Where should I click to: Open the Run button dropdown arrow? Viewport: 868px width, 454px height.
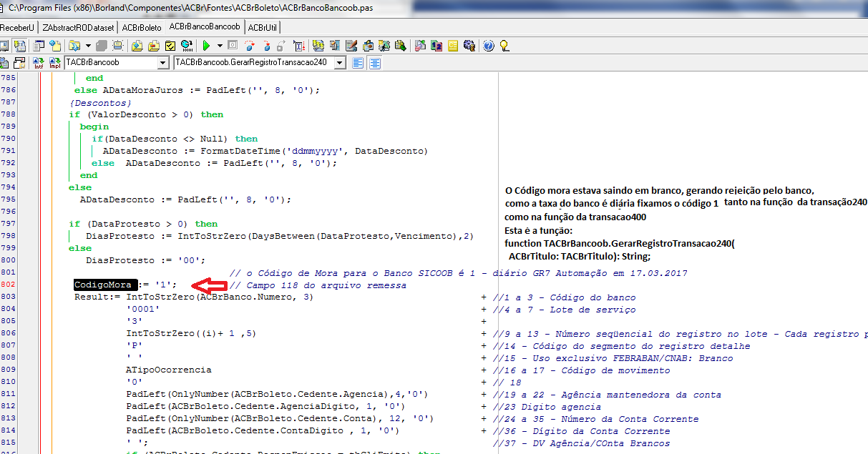click(220, 46)
